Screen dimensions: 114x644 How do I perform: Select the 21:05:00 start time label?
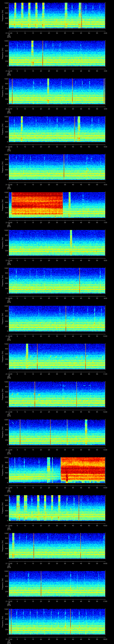pos(9,185)
